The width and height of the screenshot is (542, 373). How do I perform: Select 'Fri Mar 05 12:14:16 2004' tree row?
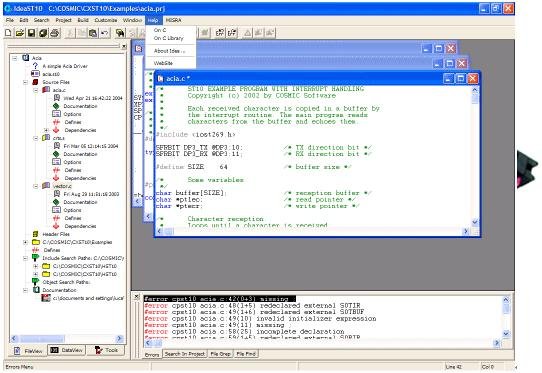point(91,146)
